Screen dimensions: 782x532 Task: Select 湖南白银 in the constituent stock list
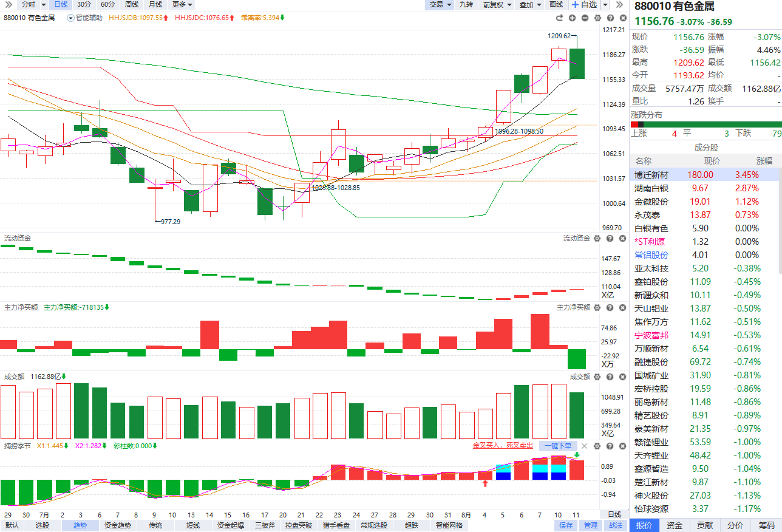705,188
